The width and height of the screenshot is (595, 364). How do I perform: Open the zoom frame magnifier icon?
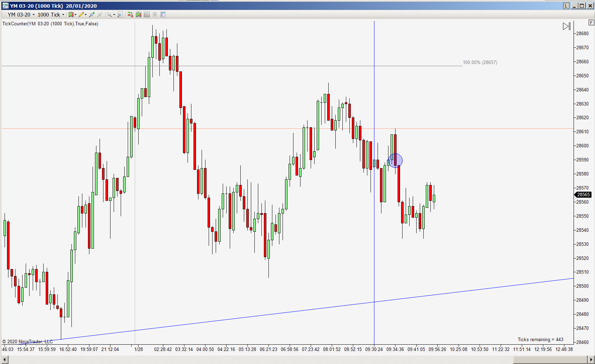[x=120, y=14]
